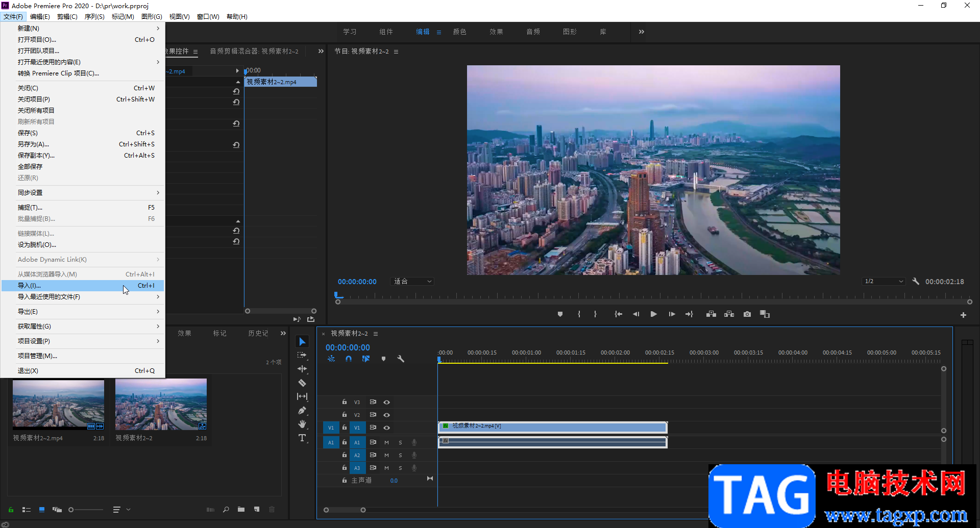Open the zoom level 适合 dropdown
The image size is (980, 528).
(x=412, y=281)
